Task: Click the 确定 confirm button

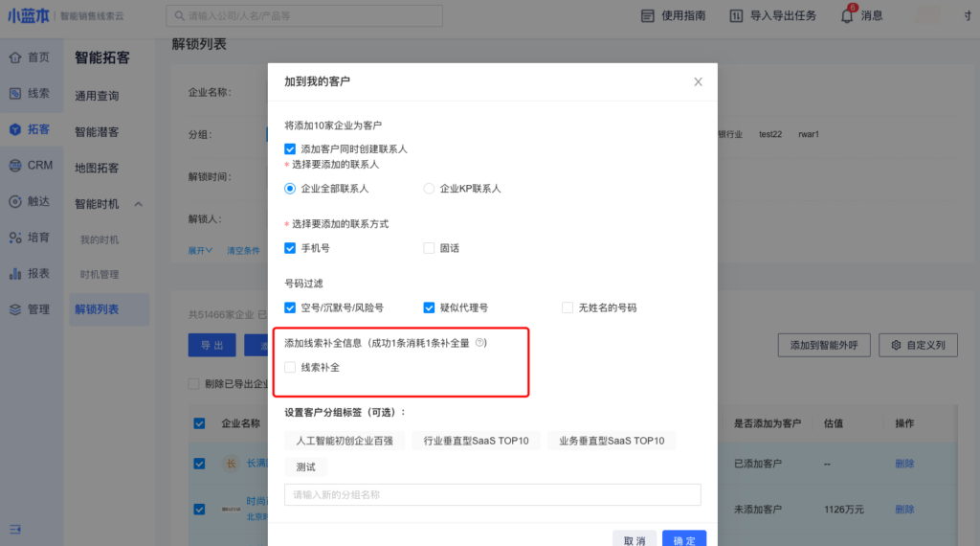Action: 683,540
